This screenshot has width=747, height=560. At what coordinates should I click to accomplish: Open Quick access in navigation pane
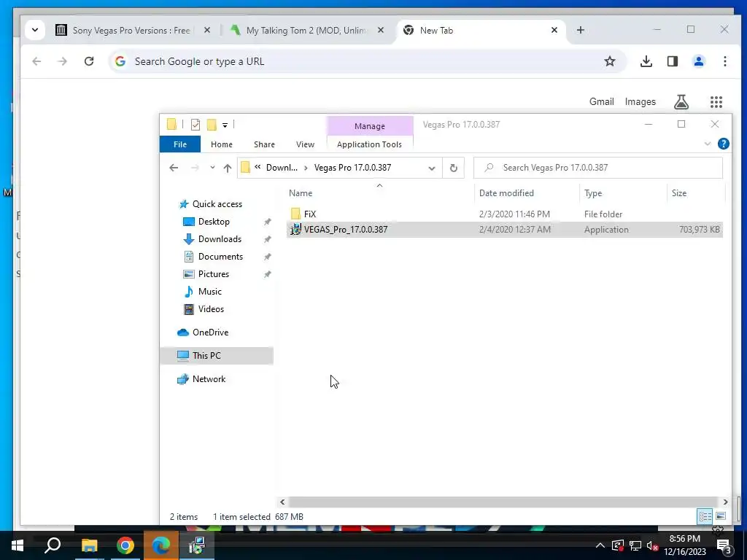click(x=217, y=204)
